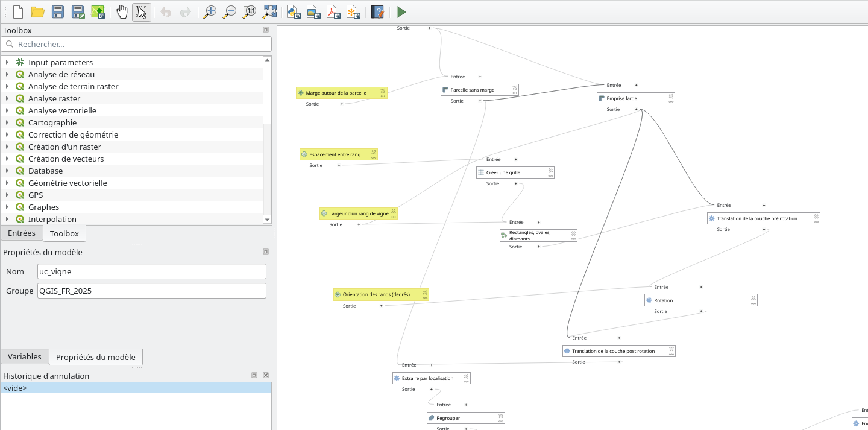Export model as Python script

point(294,11)
